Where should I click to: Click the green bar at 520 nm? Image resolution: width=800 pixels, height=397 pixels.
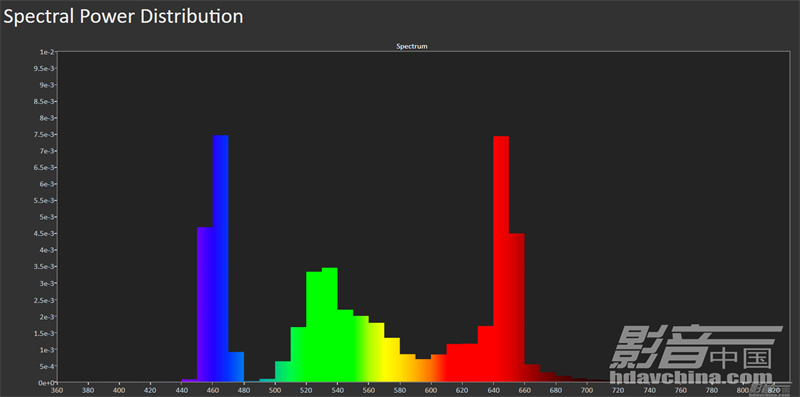click(314, 327)
